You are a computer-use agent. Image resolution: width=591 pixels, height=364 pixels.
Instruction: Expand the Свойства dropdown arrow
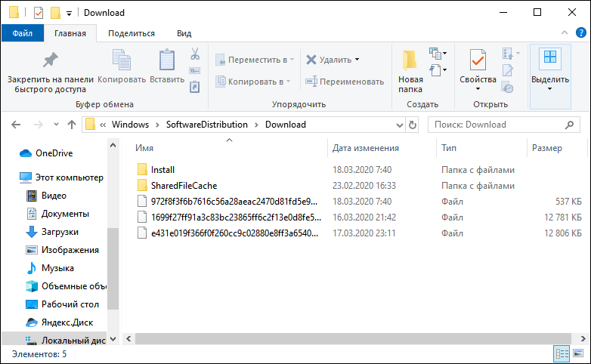pyautogui.click(x=478, y=89)
